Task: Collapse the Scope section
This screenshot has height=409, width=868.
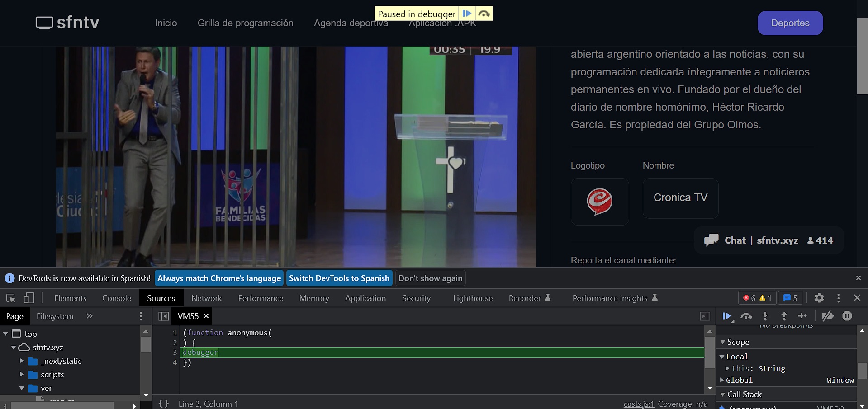Action: tap(723, 342)
